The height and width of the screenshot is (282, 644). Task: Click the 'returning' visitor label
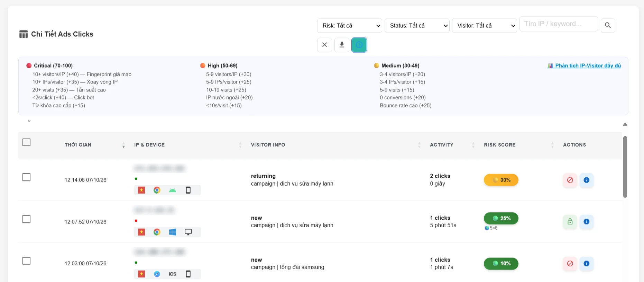(263, 176)
